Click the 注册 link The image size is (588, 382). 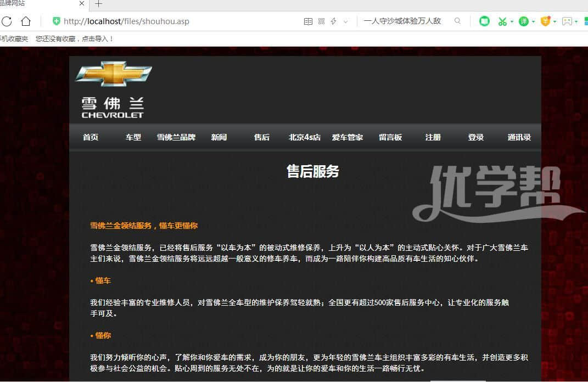pos(433,137)
